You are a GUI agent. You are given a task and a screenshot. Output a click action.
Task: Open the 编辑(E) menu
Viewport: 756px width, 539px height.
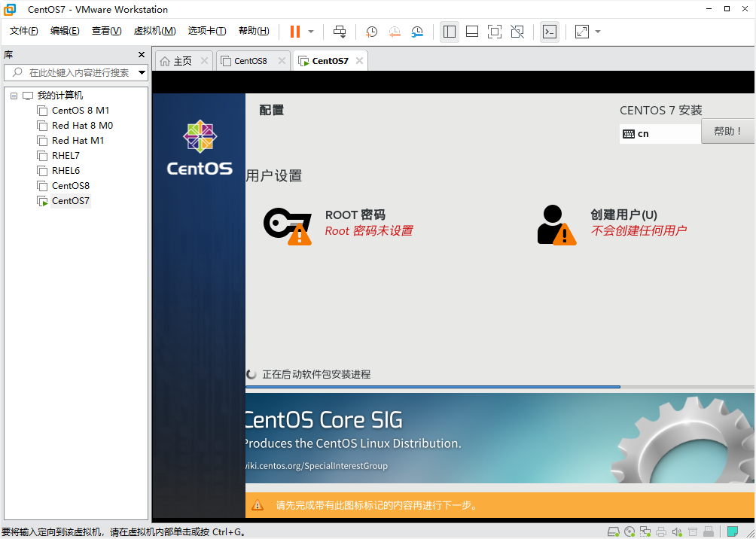click(65, 31)
